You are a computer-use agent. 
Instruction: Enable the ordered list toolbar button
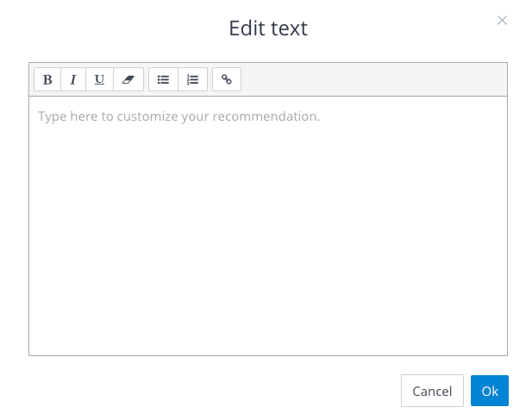tap(193, 79)
